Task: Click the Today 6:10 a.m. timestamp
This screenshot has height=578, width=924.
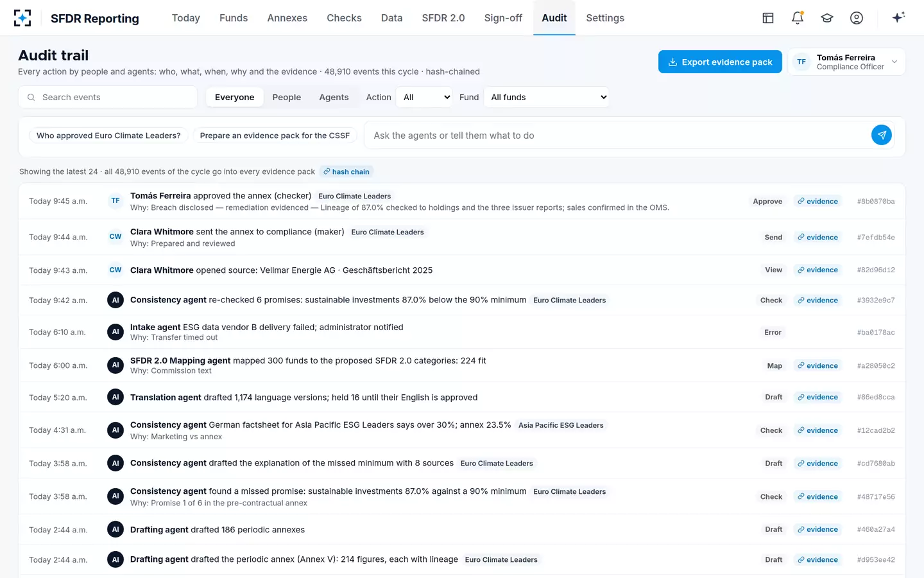Action: point(57,333)
